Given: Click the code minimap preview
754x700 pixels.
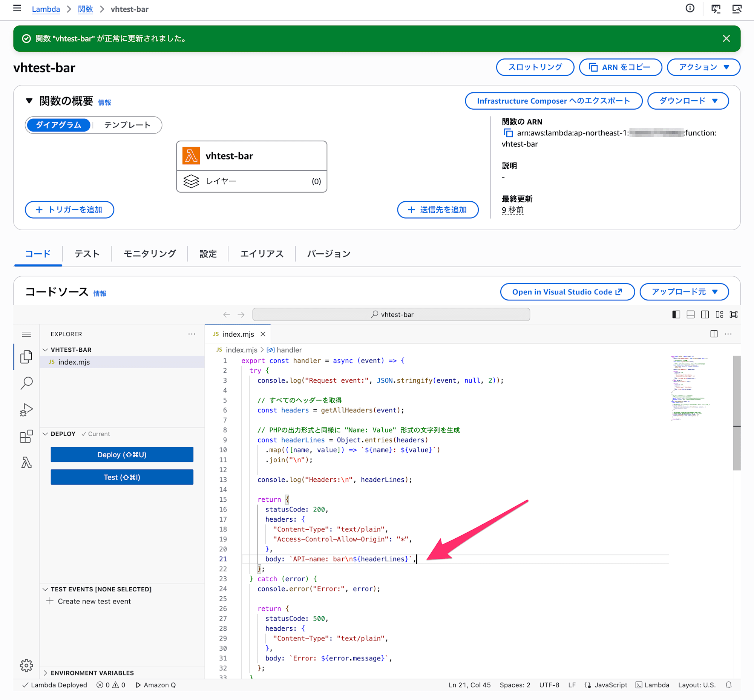Looking at the screenshot, I should point(690,388).
